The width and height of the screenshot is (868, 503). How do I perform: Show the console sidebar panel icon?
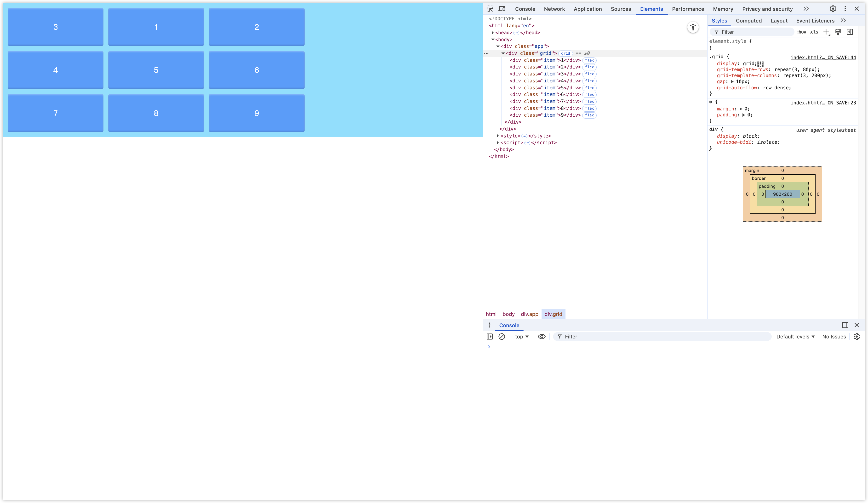(x=490, y=337)
